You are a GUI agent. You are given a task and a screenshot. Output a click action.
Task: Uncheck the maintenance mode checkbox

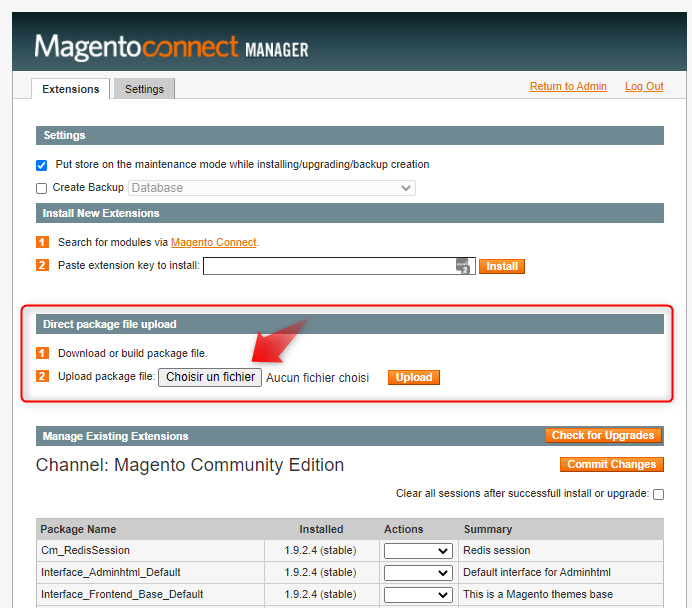point(41,165)
